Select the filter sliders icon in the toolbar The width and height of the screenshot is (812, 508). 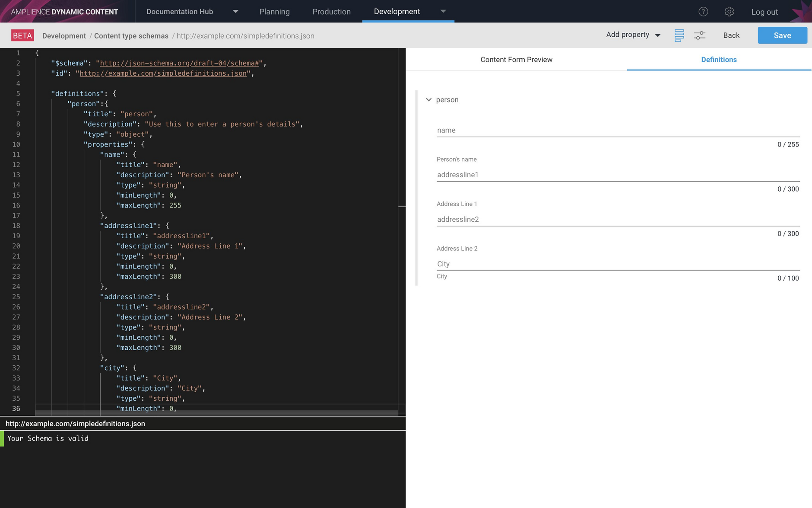coord(700,35)
